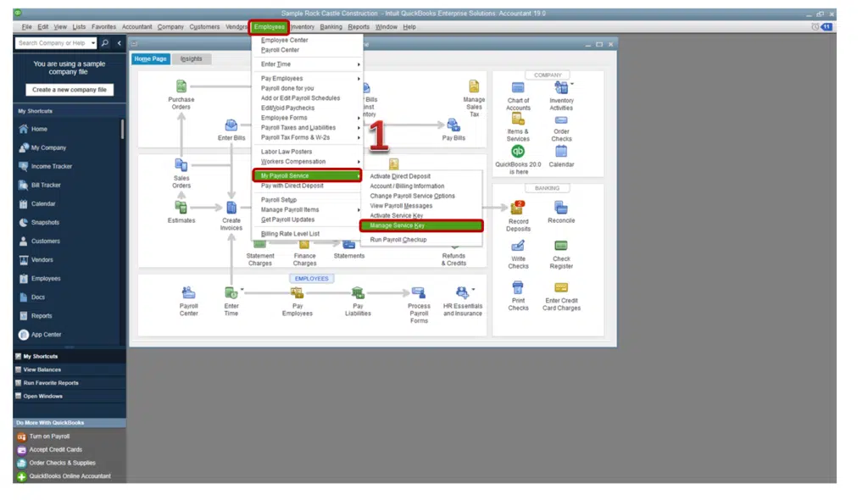The image size is (868, 500).
Task: Open Order Checks & Supplies link
Action: 62,463
